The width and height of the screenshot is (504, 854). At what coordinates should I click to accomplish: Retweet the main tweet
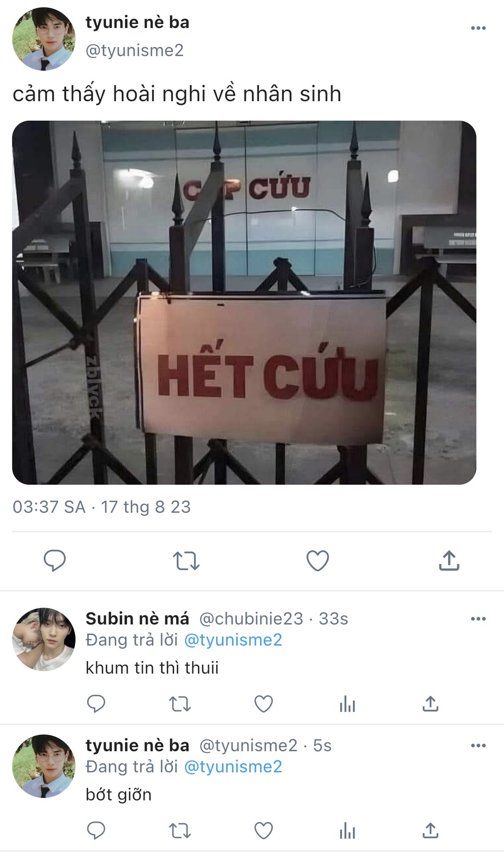point(186,560)
